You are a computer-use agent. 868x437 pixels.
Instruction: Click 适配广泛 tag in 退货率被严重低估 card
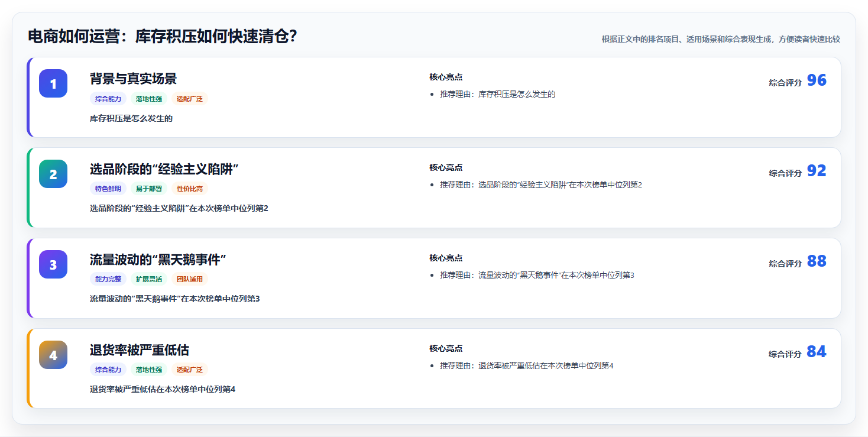190,370
